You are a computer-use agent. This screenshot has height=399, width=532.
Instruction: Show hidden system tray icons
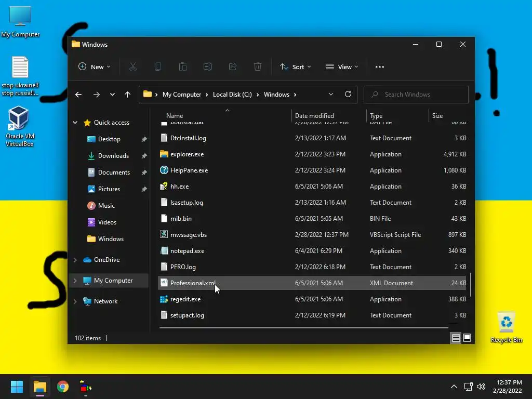[x=454, y=387]
